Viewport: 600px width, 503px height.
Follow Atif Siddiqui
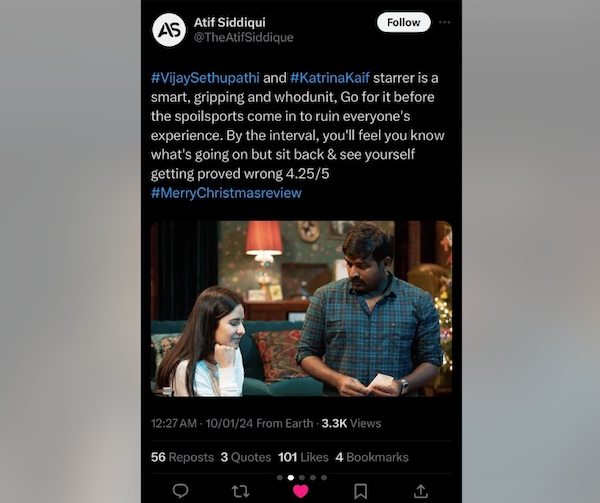pyautogui.click(x=404, y=22)
